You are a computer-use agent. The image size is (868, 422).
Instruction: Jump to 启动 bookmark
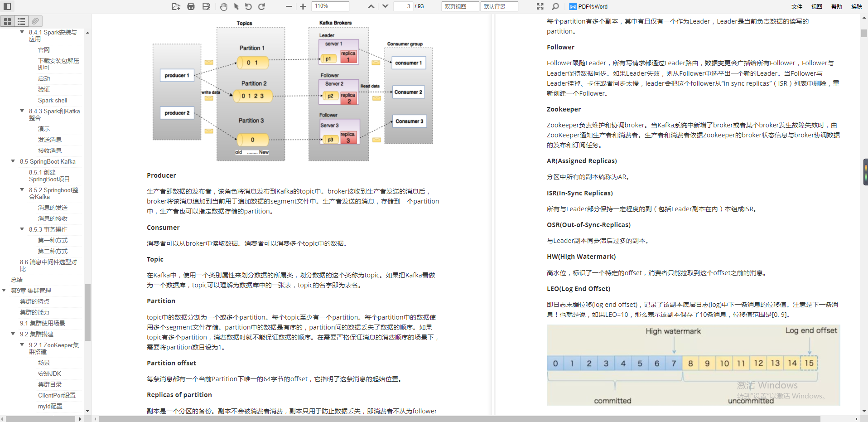tap(44, 78)
